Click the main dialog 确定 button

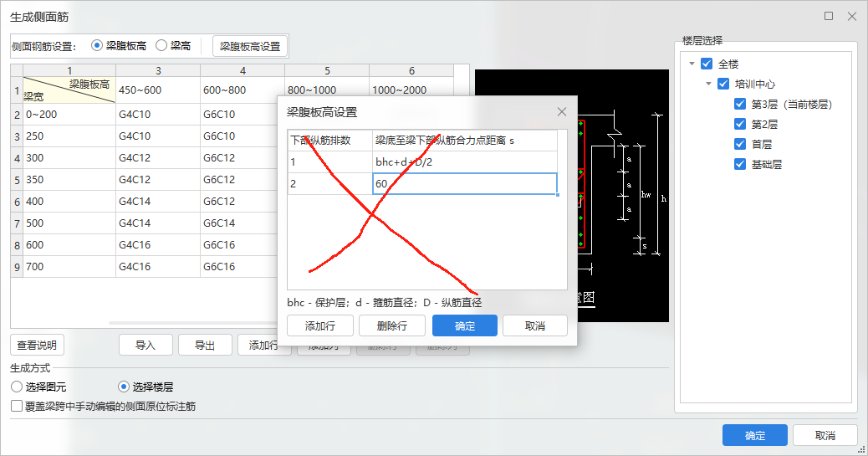coord(754,435)
